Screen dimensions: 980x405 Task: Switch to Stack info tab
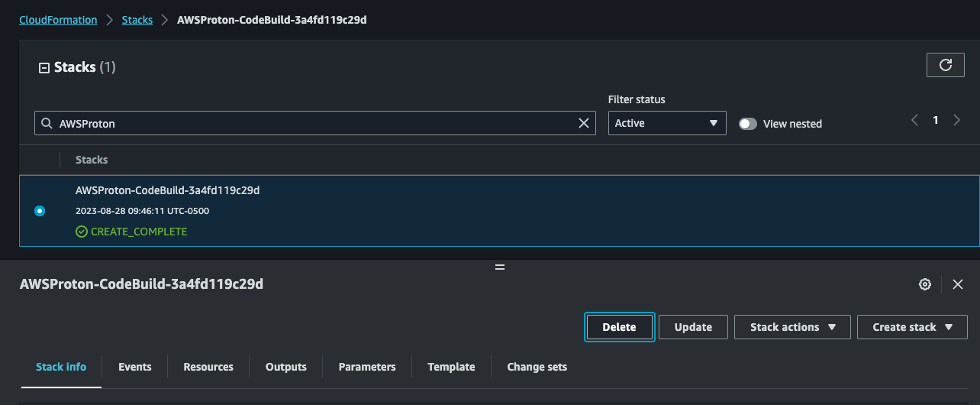pyautogui.click(x=61, y=367)
